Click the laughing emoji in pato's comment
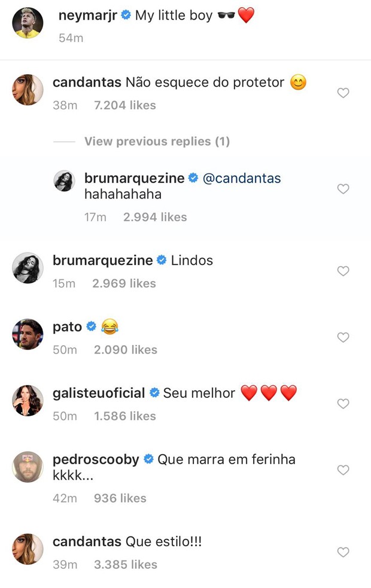Viewport: 371px width, 588px height. pos(110,327)
